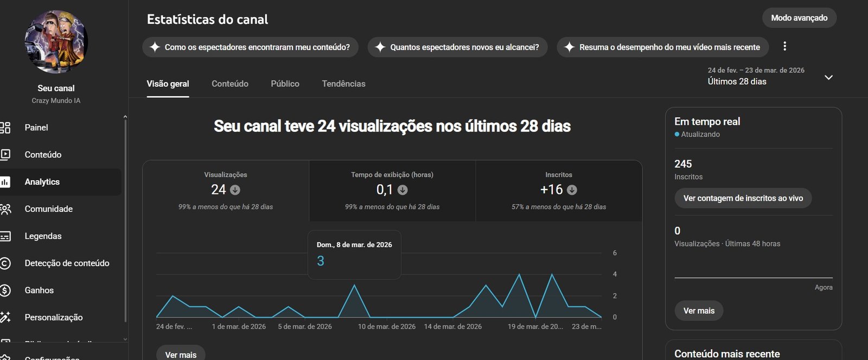Open Legendas in the sidebar
The height and width of the screenshot is (360, 868).
tap(61, 236)
